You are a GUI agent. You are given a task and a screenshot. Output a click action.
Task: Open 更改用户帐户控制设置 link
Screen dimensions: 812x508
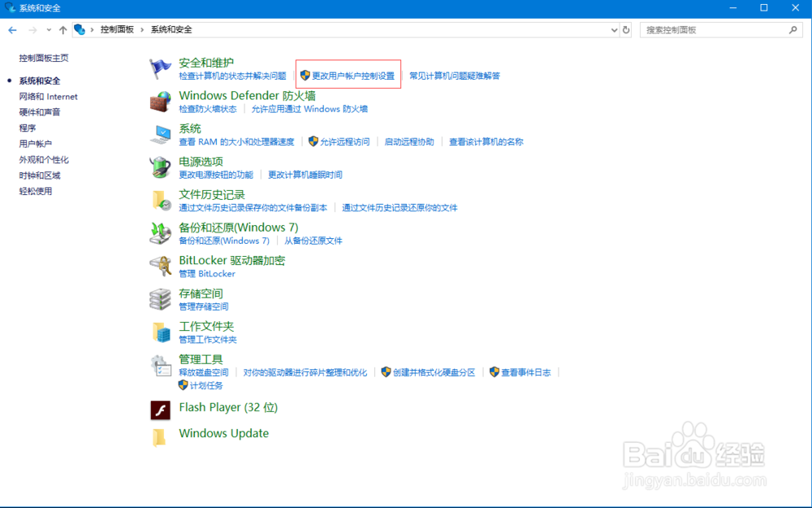click(353, 76)
